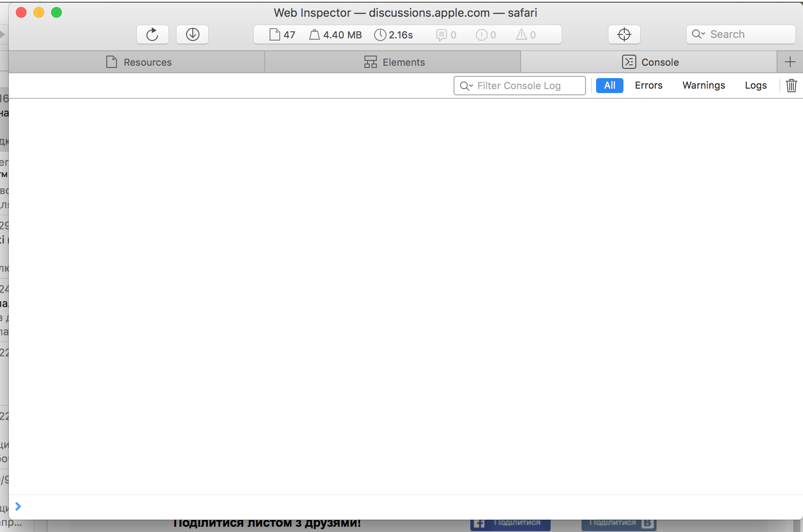The height and width of the screenshot is (532, 803).
Task: Click the resource count 47 indicator
Action: pyautogui.click(x=282, y=34)
